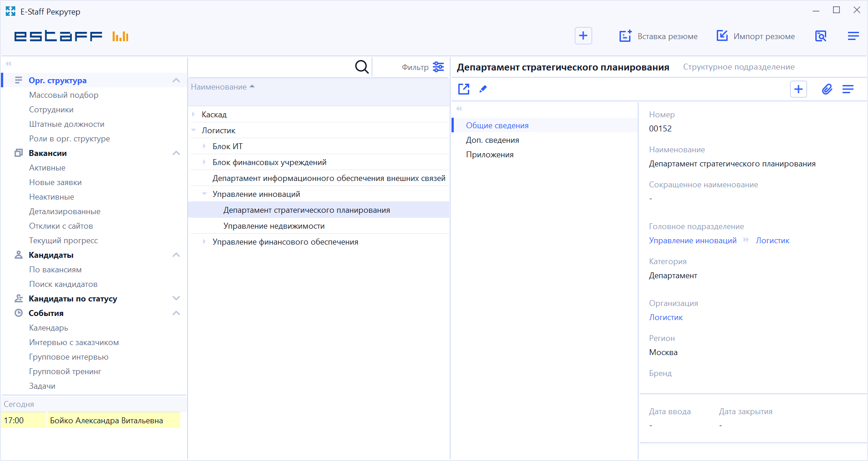
Task: Open Новые заявки item
Action: 55,182
